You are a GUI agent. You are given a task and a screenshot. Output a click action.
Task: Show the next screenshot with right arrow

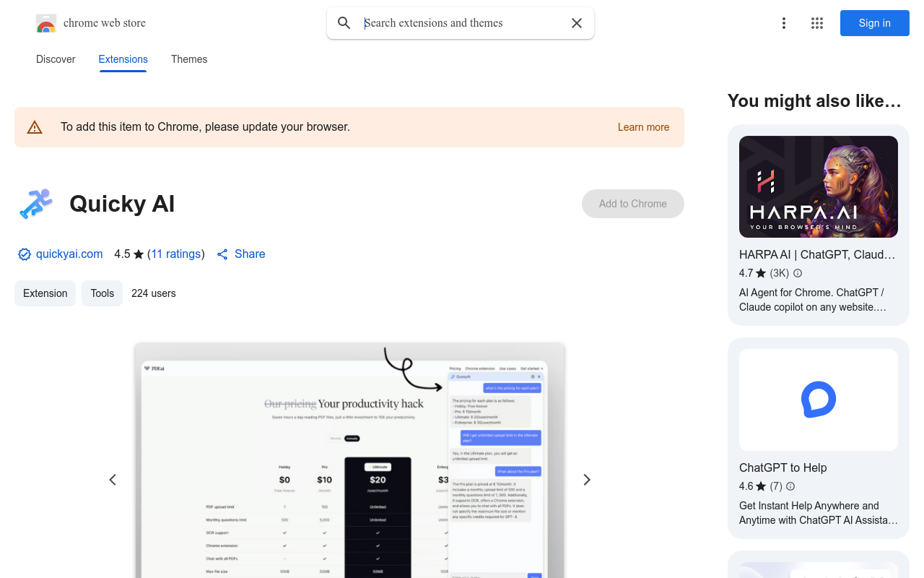point(586,480)
